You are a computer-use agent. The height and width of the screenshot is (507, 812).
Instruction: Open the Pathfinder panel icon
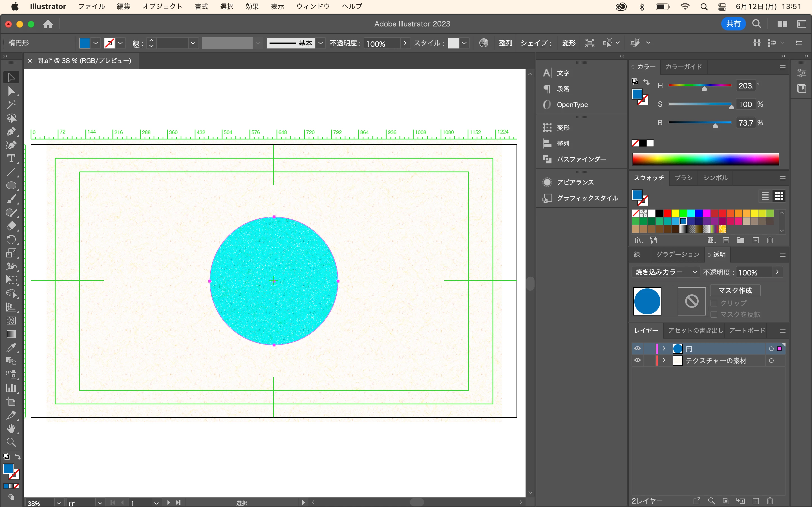point(547,159)
